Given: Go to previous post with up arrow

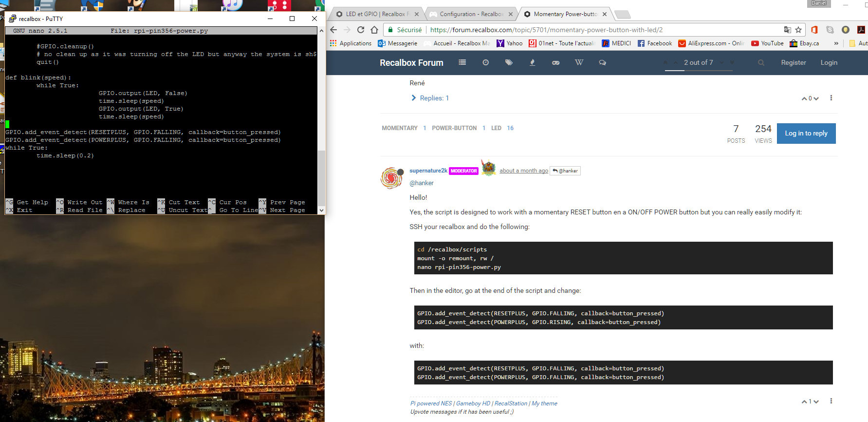Looking at the screenshot, I should 675,62.
